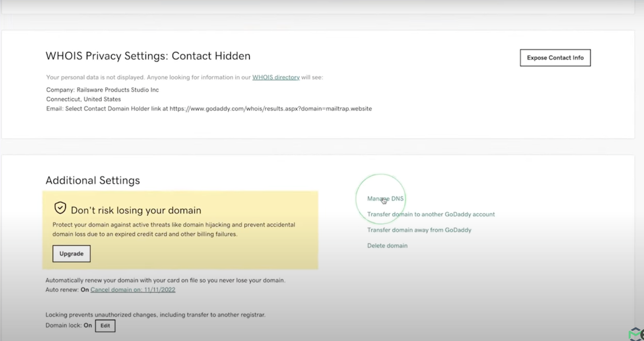This screenshot has width=644, height=341.
Task: Choose Transfer domain away from GoDaddy
Action: point(419,230)
